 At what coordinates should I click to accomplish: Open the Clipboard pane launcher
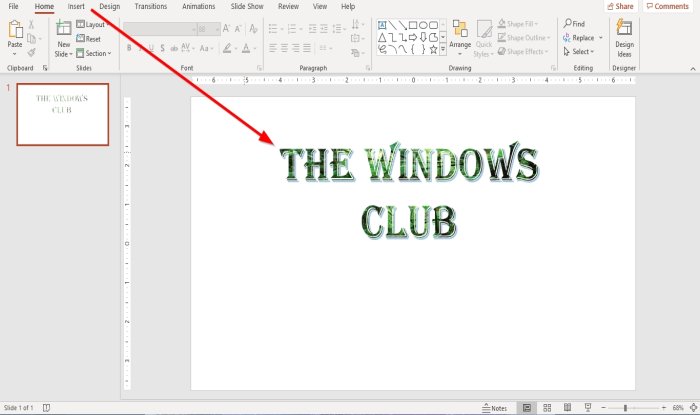click(x=45, y=68)
